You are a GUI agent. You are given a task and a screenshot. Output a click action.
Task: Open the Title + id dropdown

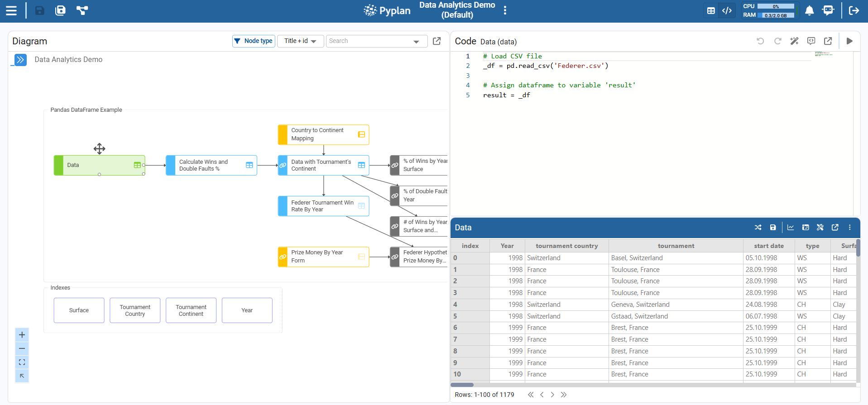300,41
